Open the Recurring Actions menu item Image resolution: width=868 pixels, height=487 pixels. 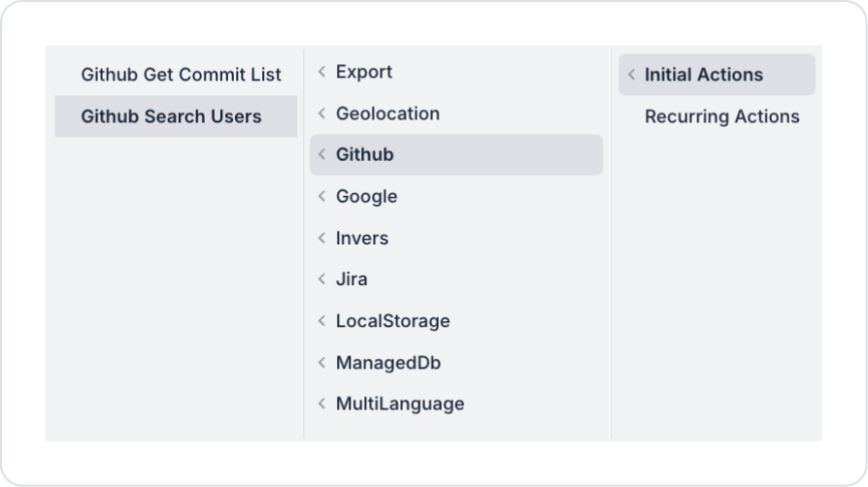pos(721,116)
